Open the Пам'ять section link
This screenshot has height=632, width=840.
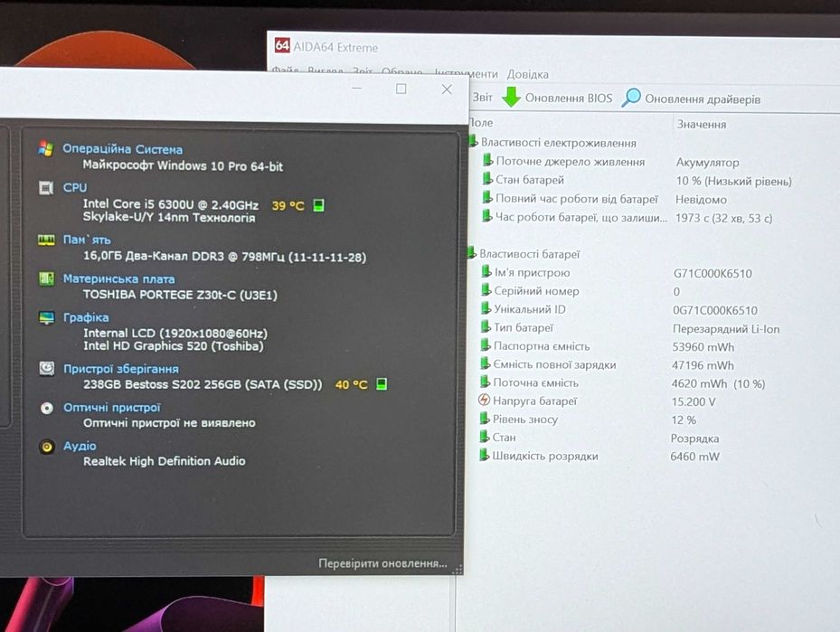(x=87, y=240)
